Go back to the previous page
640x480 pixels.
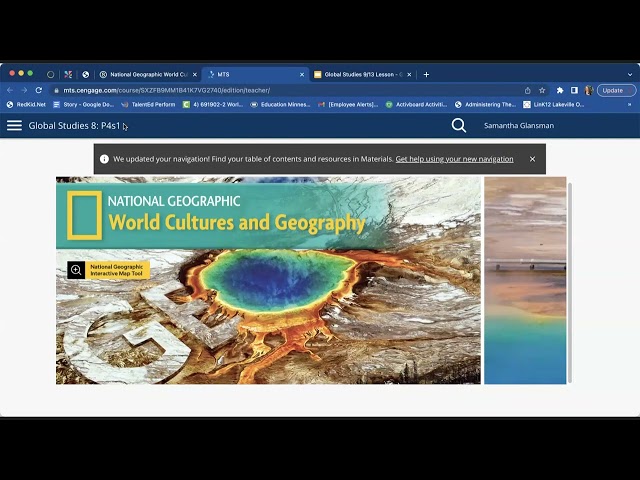click(x=10, y=90)
